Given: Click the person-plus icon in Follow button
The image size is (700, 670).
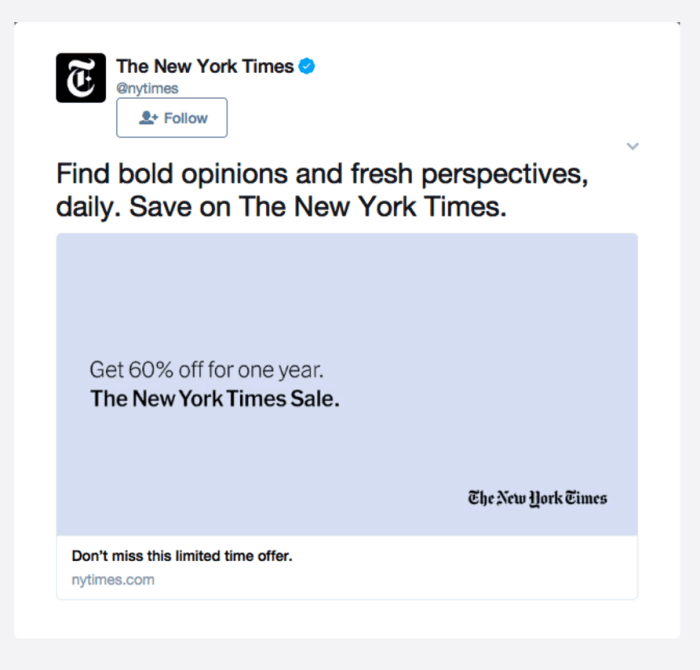Looking at the screenshot, I should (149, 118).
